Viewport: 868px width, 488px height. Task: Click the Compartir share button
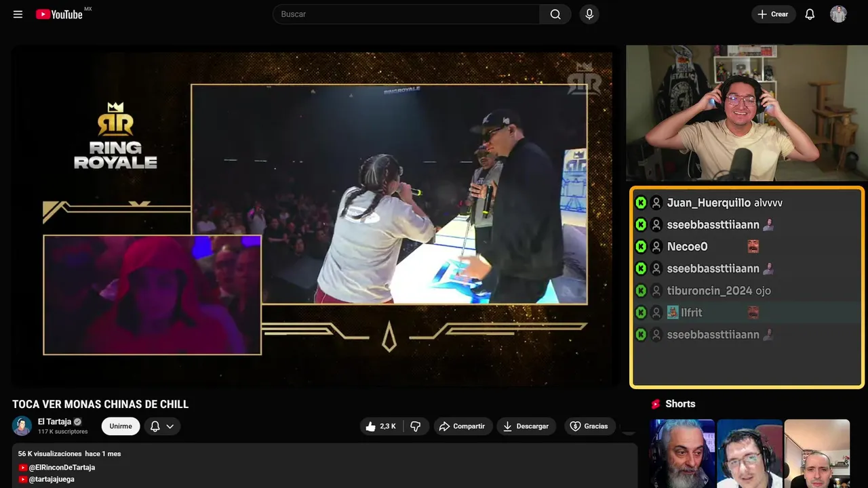click(x=462, y=426)
